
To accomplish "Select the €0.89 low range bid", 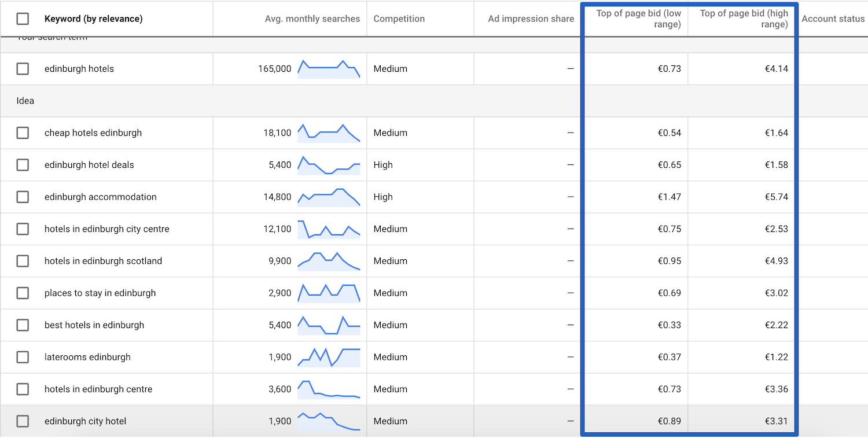I will click(x=670, y=421).
